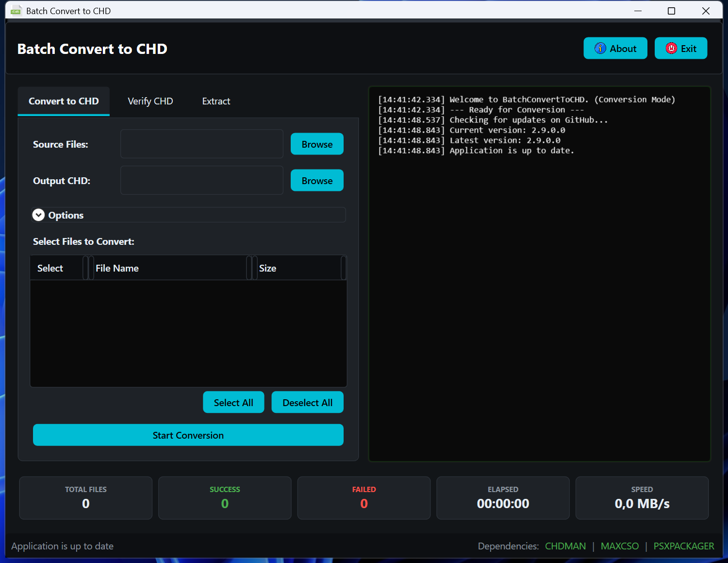Click log line 'Welcome to BatchConvertToCHD'
Screen dimensions: 728x563
tap(527, 100)
